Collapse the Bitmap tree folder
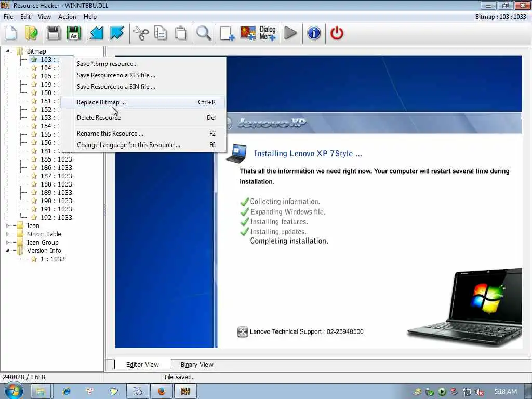Screen dimensions: 532x399 point(7,51)
